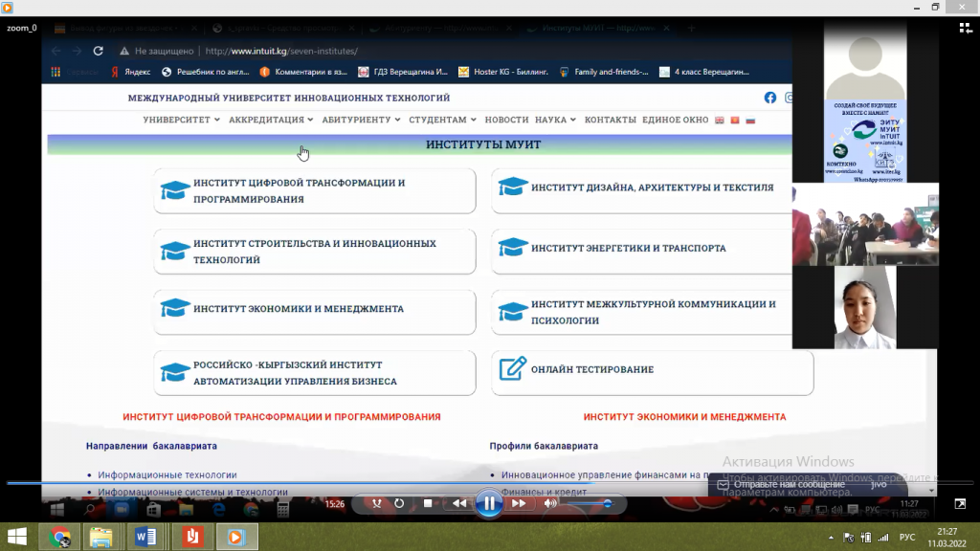Click the video seek progress bar

point(490,483)
